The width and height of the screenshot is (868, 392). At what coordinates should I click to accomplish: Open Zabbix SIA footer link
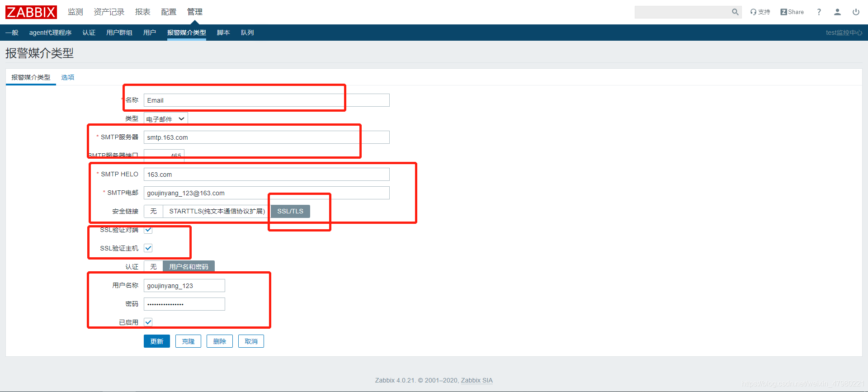476,380
